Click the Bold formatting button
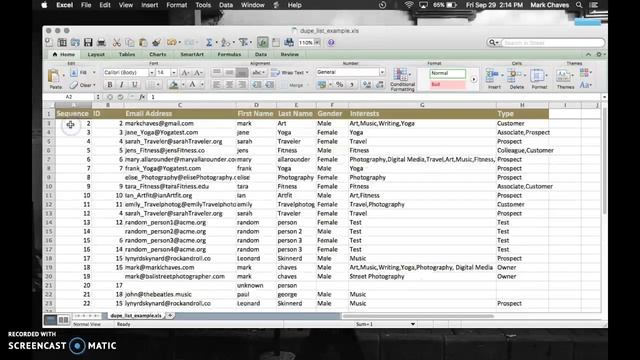Image resolution: width=640 pixels, height=360 pixels. coord(110,85)
